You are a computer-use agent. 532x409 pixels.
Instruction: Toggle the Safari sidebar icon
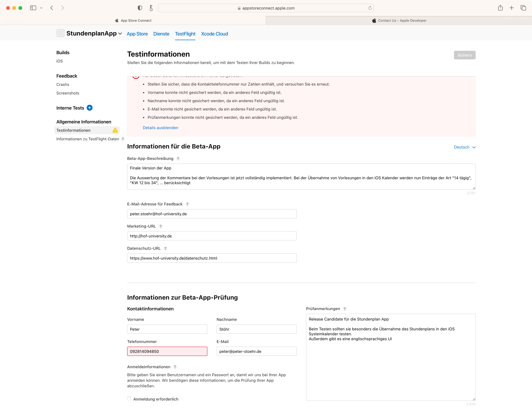33,8
